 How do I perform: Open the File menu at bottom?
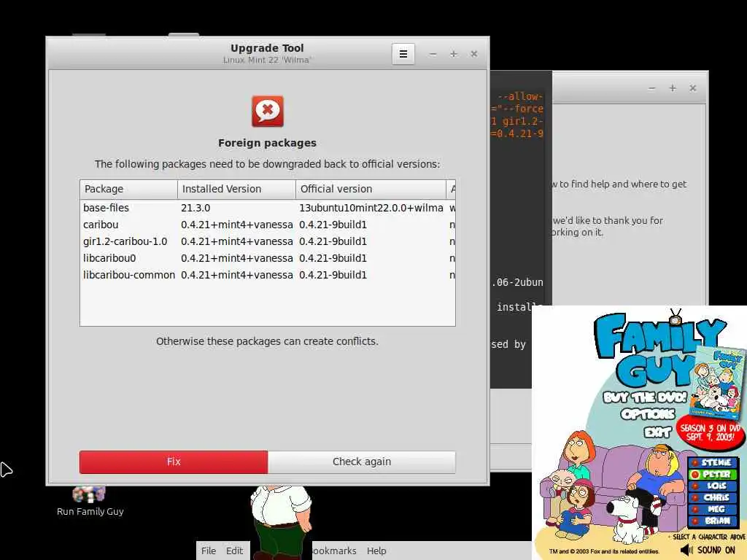coord(208,551)
